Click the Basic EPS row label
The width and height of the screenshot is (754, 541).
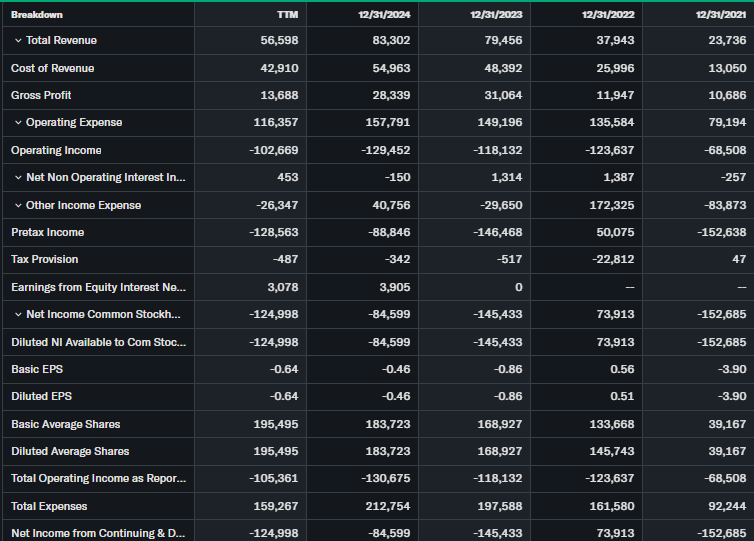[39, 369]
